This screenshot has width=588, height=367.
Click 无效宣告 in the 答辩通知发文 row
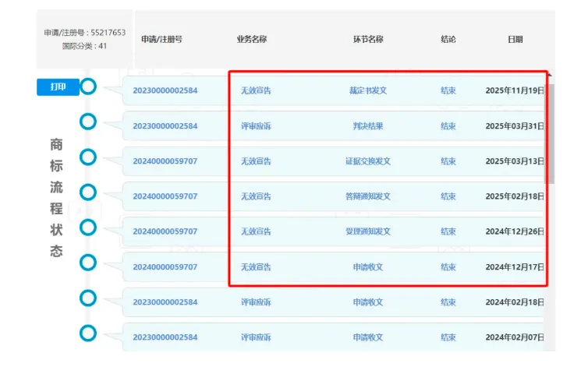256,196
